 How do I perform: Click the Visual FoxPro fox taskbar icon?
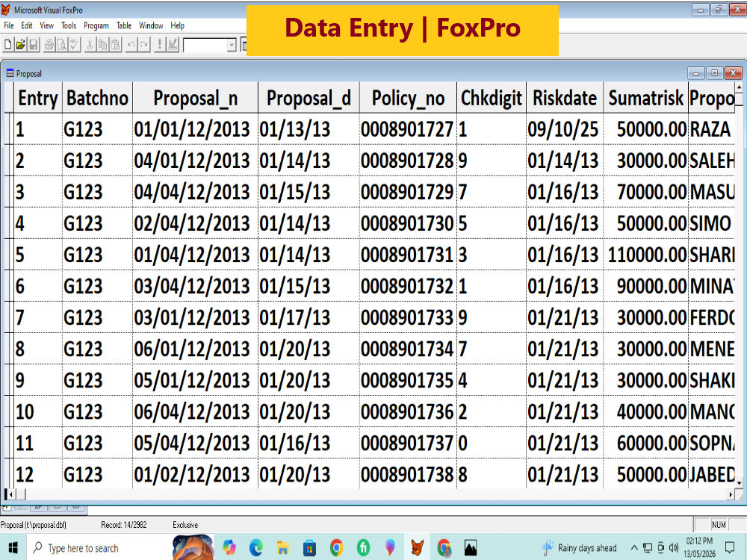(418, 547)
